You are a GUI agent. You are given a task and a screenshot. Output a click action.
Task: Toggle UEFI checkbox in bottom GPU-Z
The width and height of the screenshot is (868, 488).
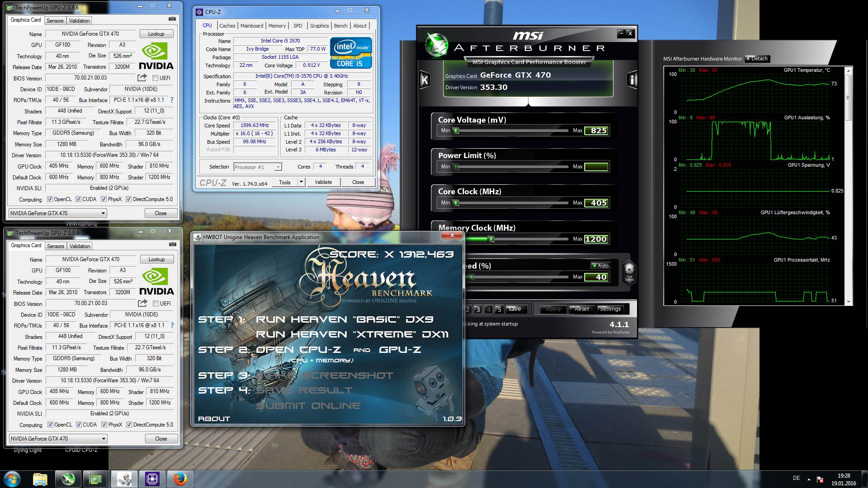(156, 304)
